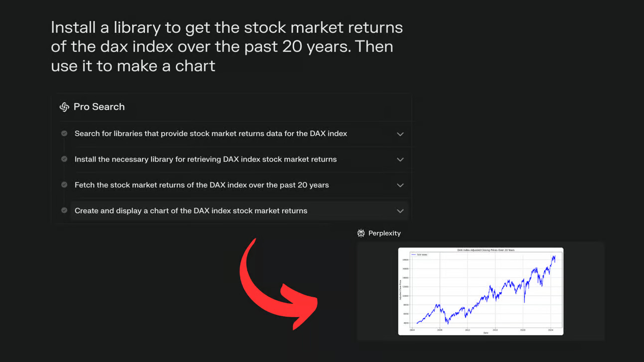Click checkmark beside 'Fetch the stock market returns' step
This screenshot has width=644, height=362.
pos(64,185)
